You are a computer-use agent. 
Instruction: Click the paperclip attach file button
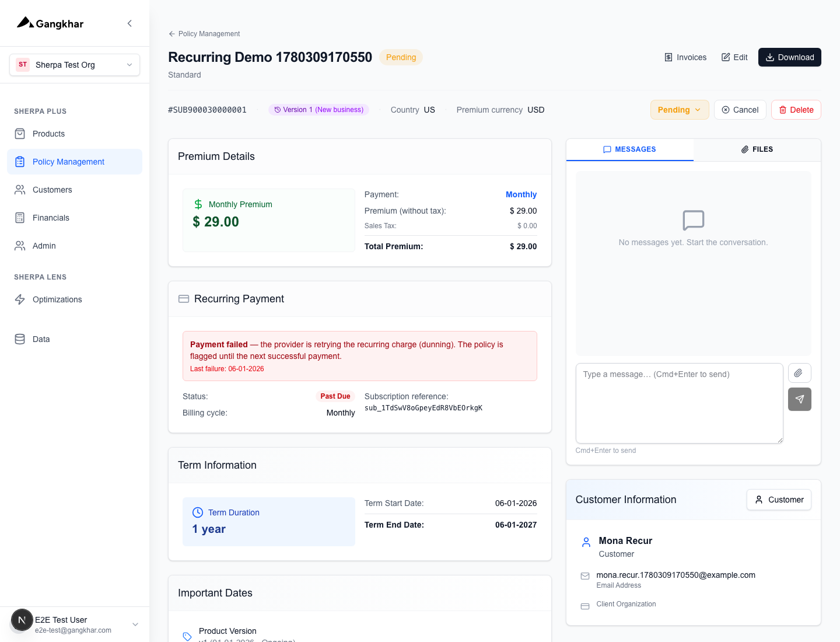[800, 373]
